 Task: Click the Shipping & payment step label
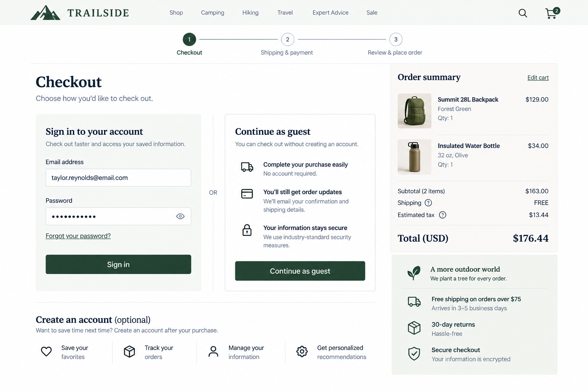click(287, 52)
